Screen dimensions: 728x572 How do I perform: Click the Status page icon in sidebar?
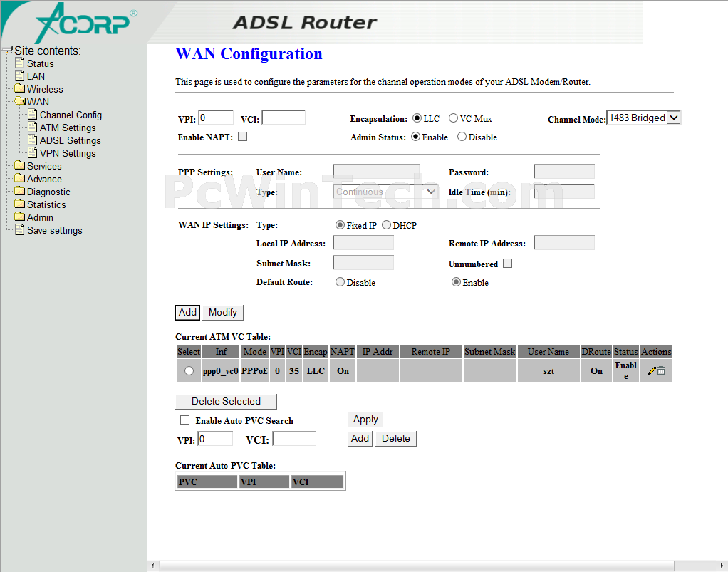20,63
